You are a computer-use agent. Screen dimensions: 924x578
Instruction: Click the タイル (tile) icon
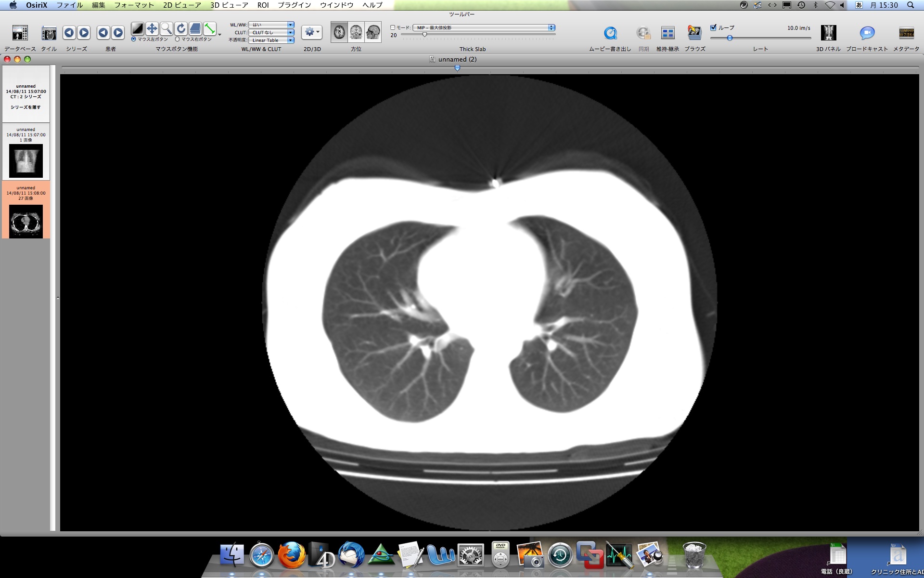pyautogui.click(x=49, y=33)
